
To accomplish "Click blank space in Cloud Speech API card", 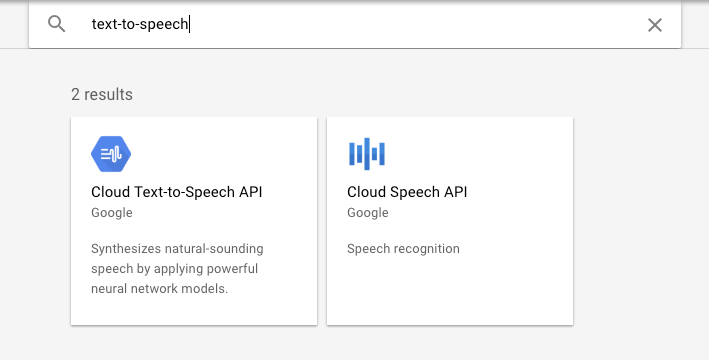I will click(450, 289).
